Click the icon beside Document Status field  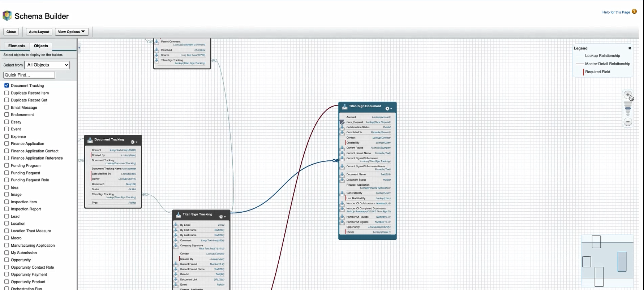[x=342, y=179]
